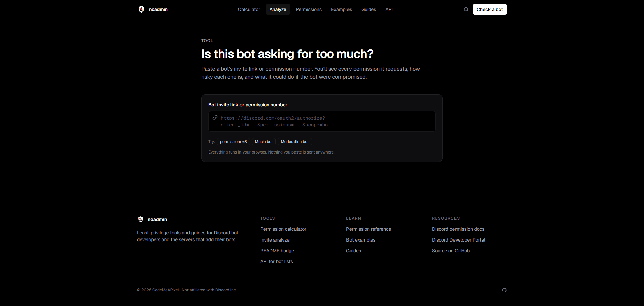Open Examples in top navigation
Viewport: 644px width, 306px height.
click(341, 9)
